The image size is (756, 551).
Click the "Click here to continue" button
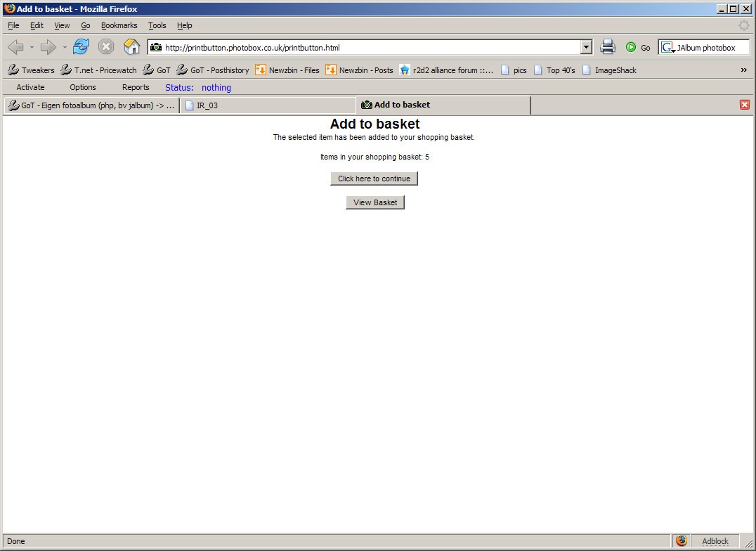click(374, 179)
